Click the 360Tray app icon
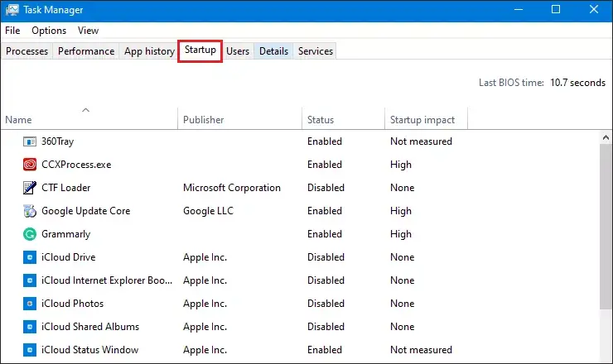613x364 pixels. pyautogui.click(x=30, y=141)
